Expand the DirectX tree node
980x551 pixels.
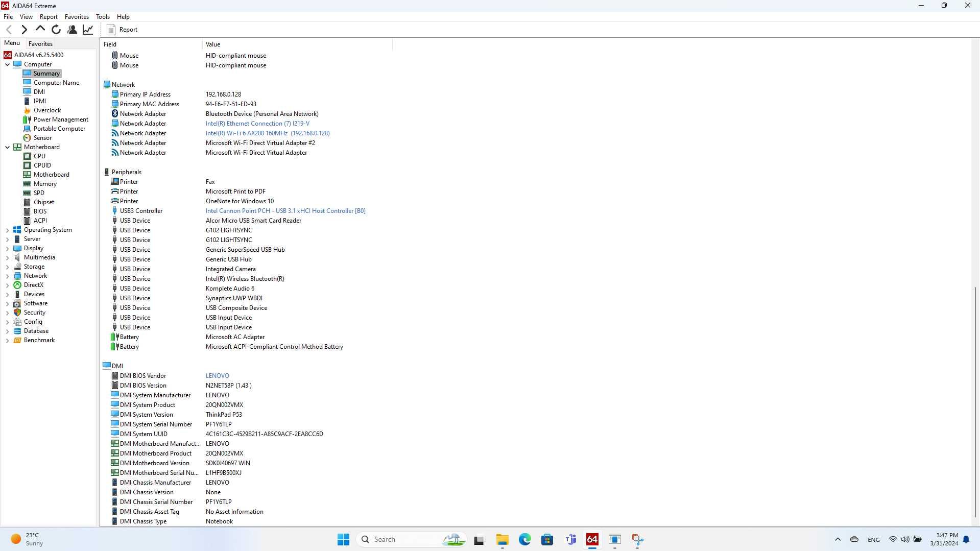7,285
